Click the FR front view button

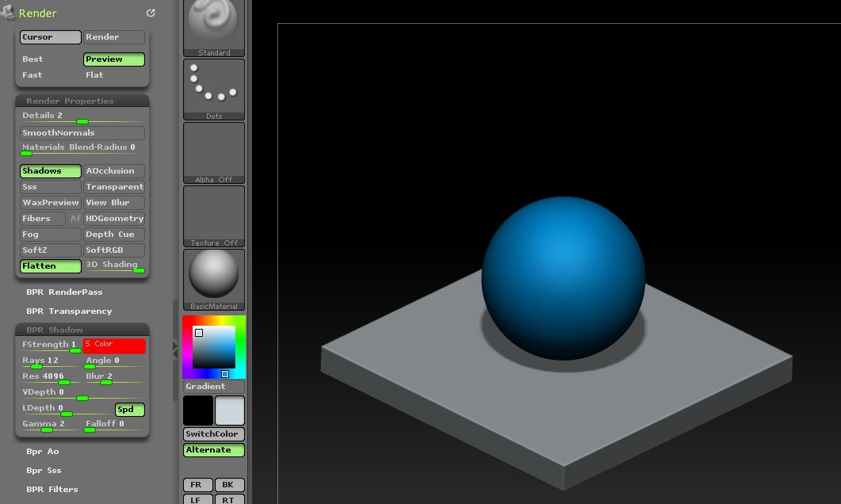click(198, 485)
